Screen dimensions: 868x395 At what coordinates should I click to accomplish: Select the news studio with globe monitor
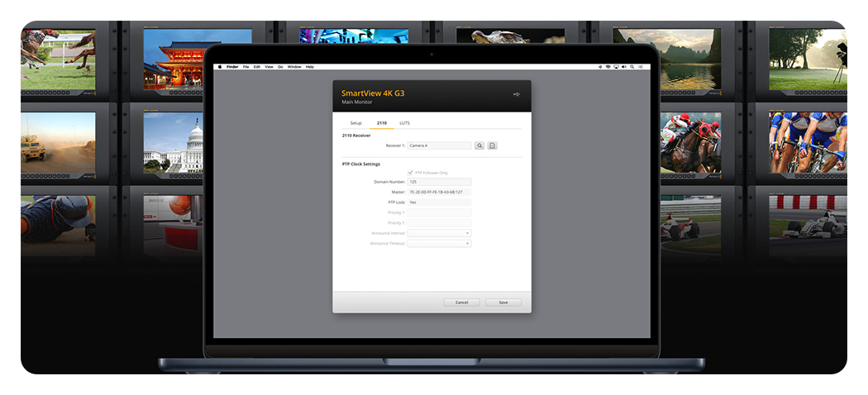tap(174, 225)
